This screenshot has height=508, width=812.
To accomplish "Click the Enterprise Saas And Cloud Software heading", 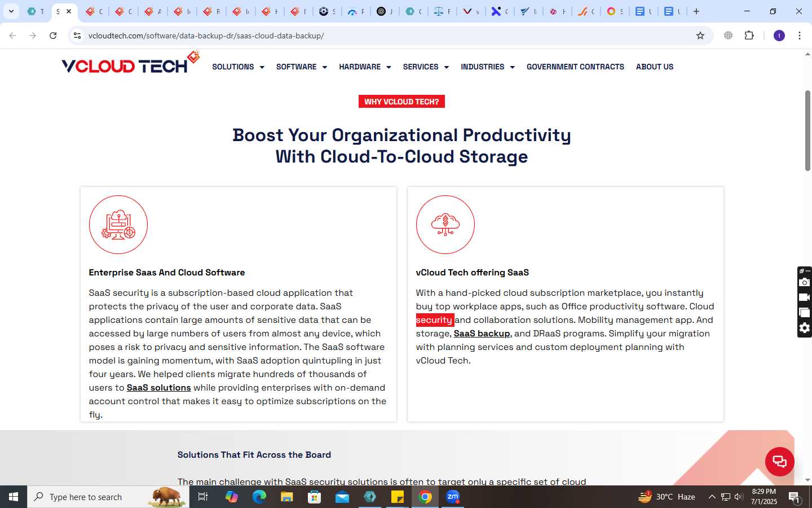I will click(x=167, y=272).
